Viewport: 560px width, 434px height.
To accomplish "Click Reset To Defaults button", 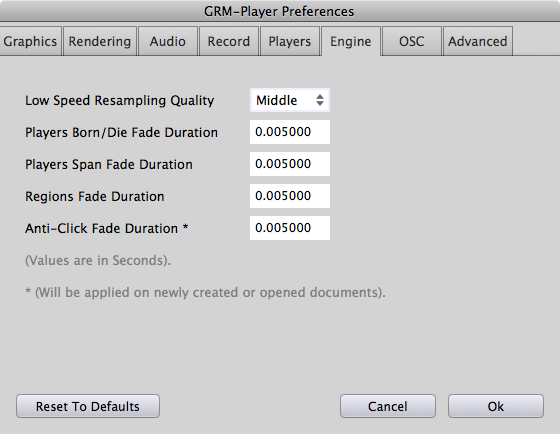I will [88, 406].
